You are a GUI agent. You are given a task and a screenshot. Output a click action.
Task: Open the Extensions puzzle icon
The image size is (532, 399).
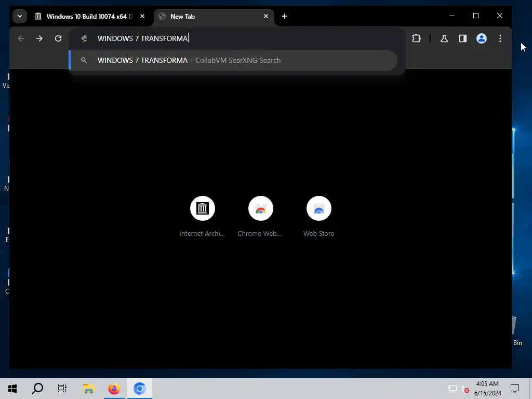416,38
